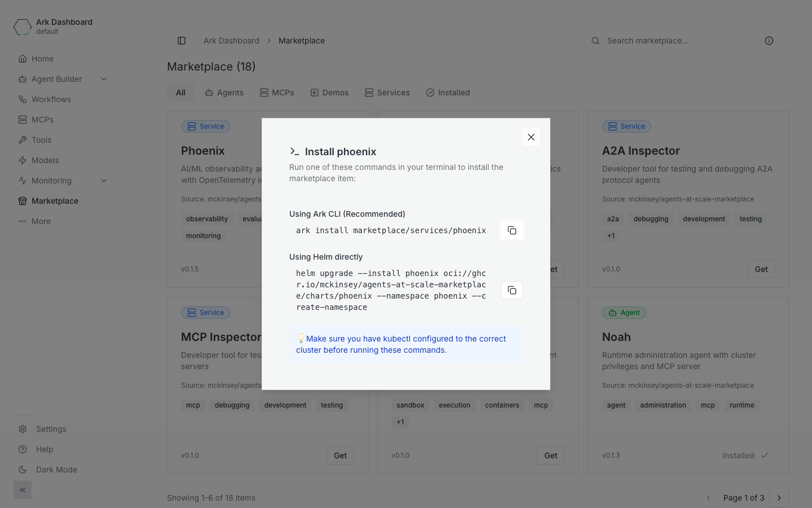The width and height of the screenshot is (812, 508).
Task: Toggle the sidebar panel icon
Action: (x=182, y=41)
